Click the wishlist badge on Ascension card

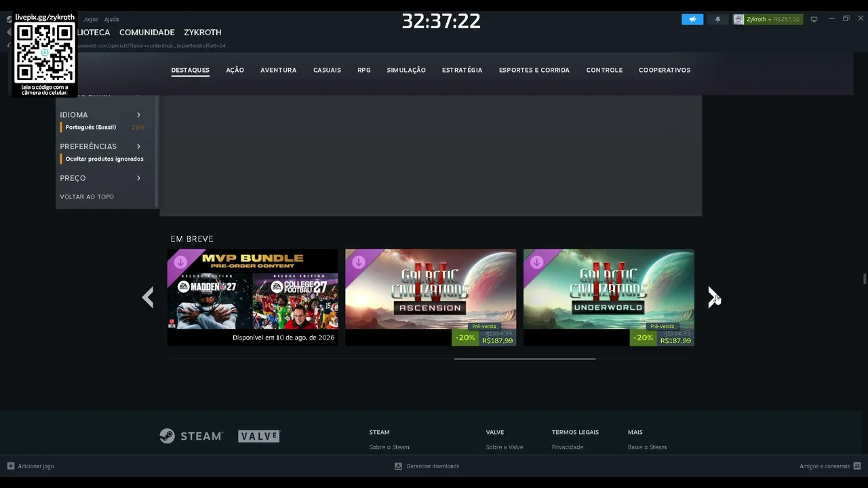(x=358, y=262)
